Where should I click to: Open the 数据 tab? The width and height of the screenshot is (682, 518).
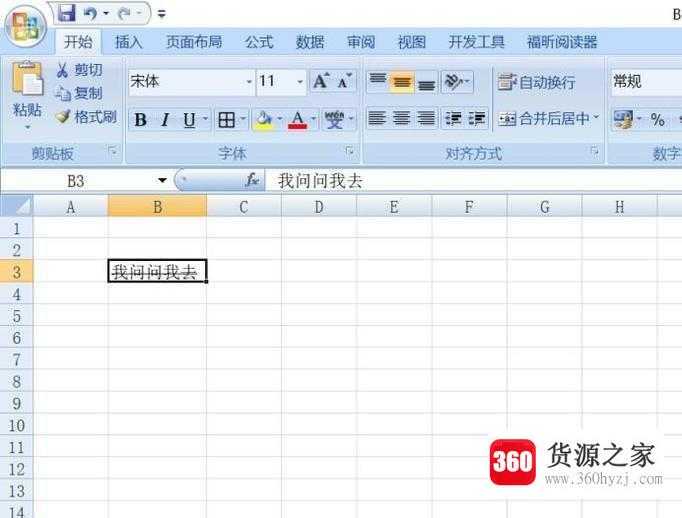pos(310,42)
